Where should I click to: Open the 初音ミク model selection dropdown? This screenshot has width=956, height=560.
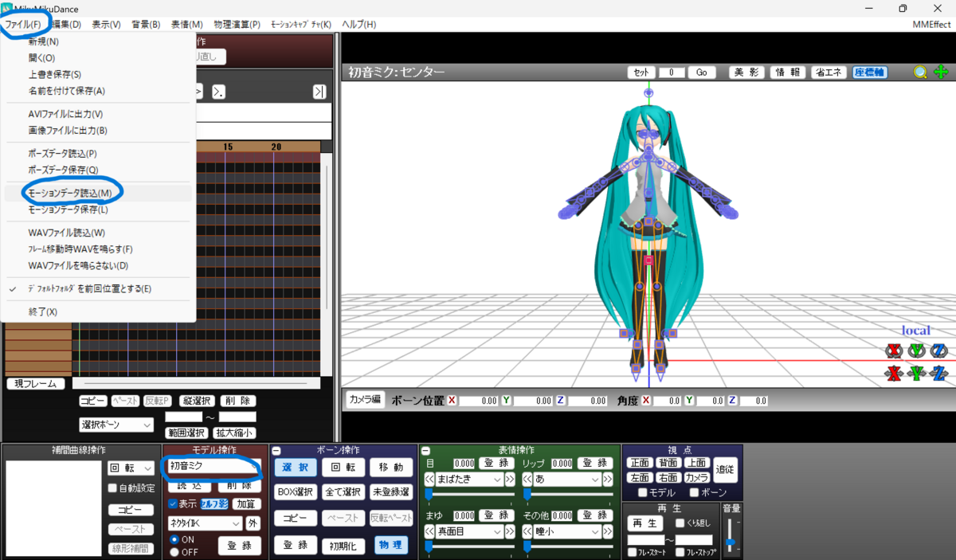(x=214, y=465)
